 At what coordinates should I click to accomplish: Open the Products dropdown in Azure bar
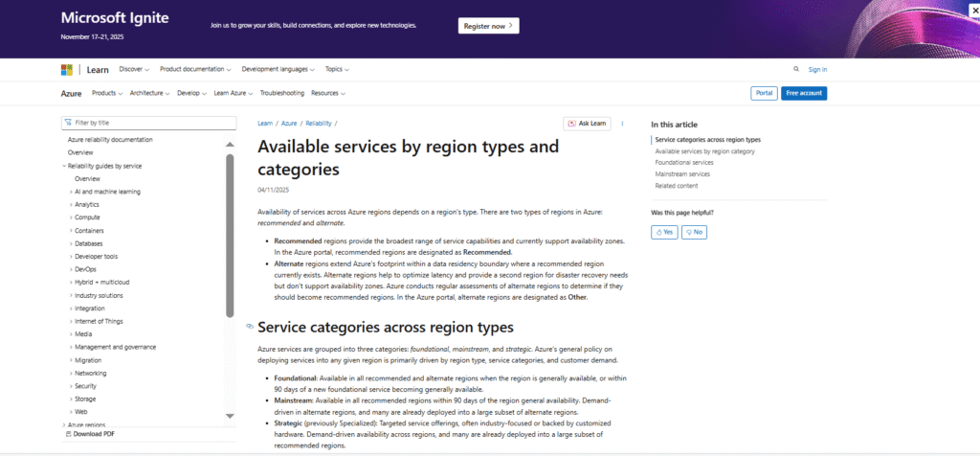click(107, 93)
